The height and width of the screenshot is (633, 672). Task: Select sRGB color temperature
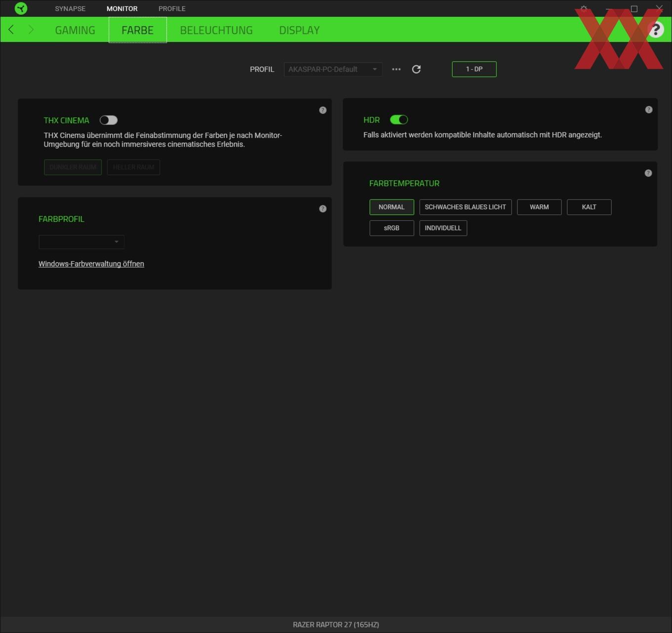[392, 228]
